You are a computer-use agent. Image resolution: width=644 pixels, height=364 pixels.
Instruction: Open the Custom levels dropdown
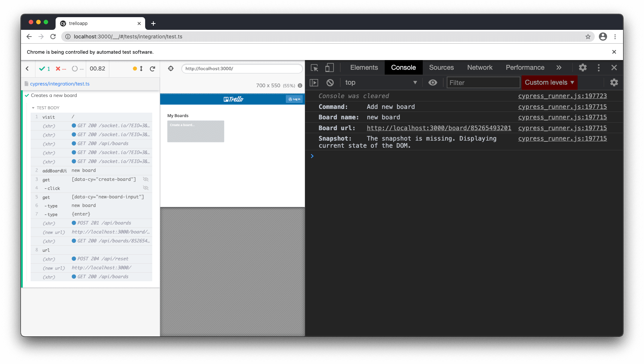549,82
